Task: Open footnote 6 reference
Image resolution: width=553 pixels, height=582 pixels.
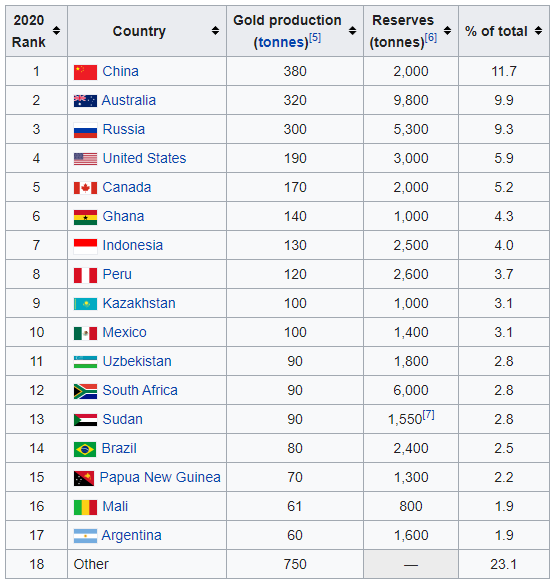Action: click(x=431, y=37)
